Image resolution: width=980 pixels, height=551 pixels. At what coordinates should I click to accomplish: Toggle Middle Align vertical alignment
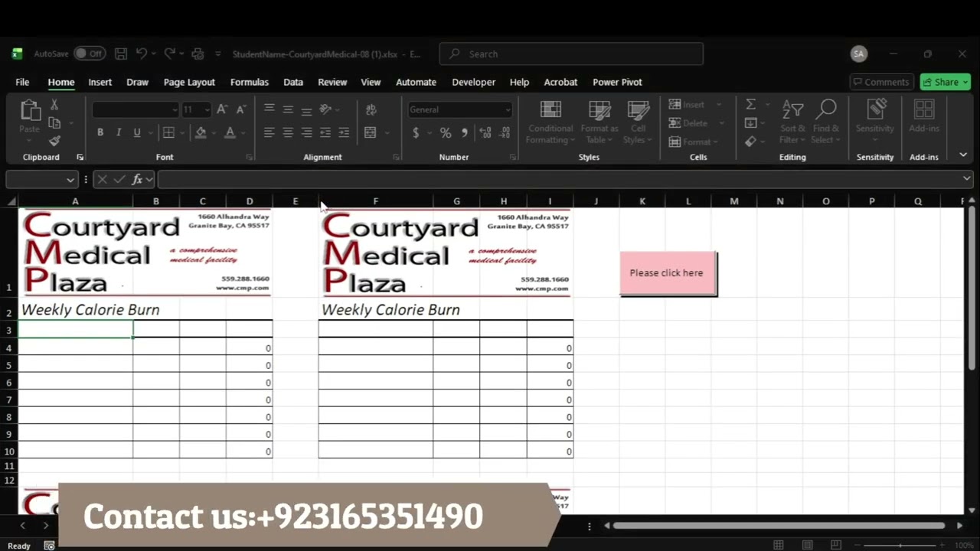(288, 109)
